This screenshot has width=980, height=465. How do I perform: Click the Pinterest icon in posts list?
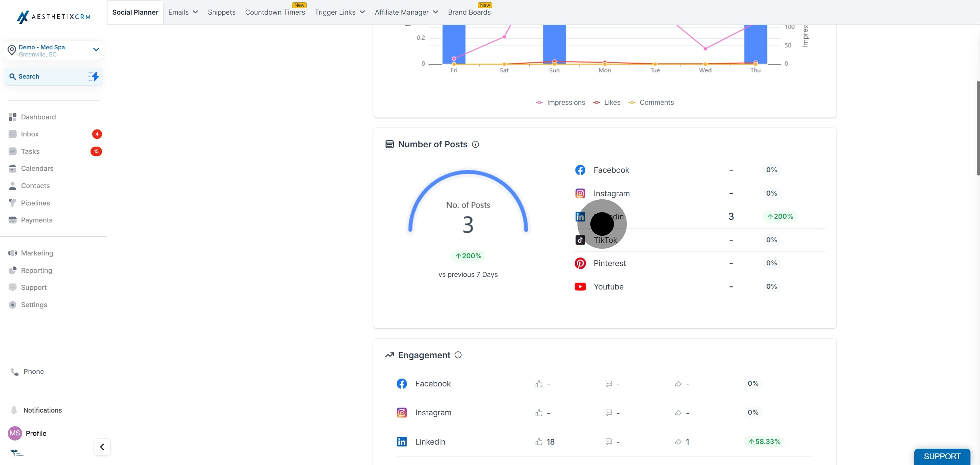click(580, 263)
